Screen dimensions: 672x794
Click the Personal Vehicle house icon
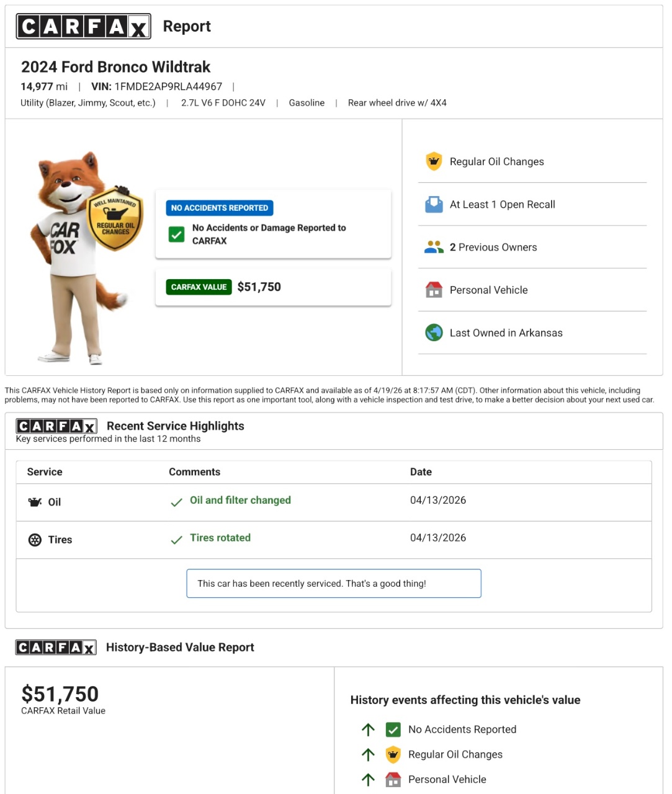click(x=434, y=290)
